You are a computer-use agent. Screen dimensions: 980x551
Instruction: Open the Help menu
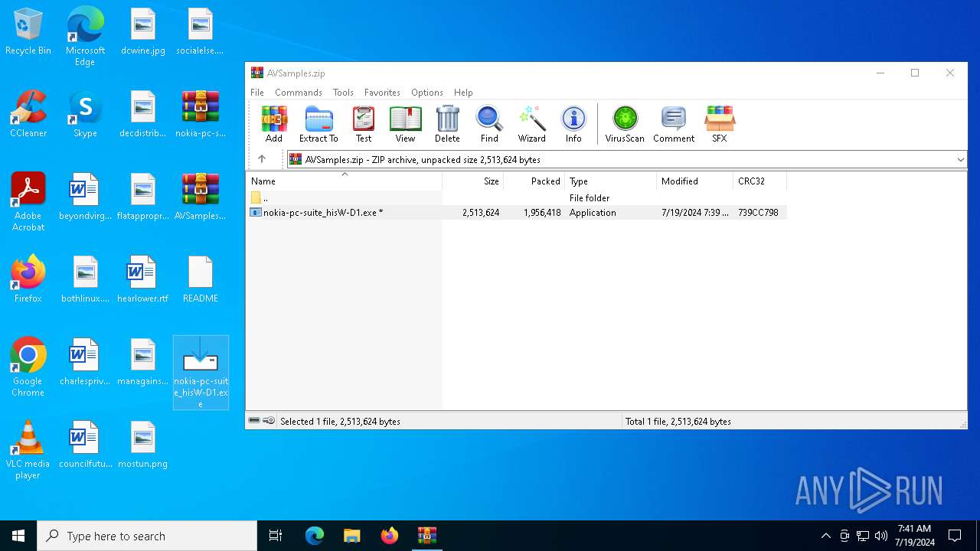(463, 93)
